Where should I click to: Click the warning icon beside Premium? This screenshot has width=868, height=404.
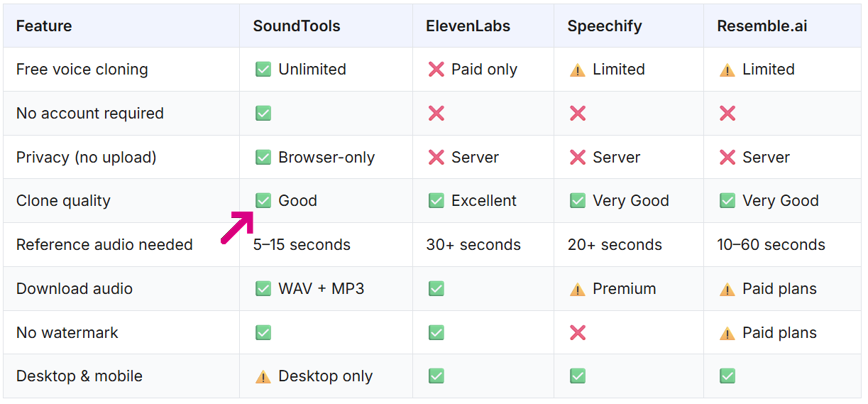578,289
